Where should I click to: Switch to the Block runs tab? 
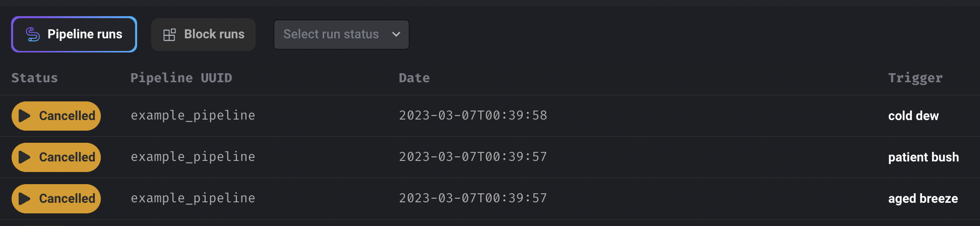tap(203, 34)
